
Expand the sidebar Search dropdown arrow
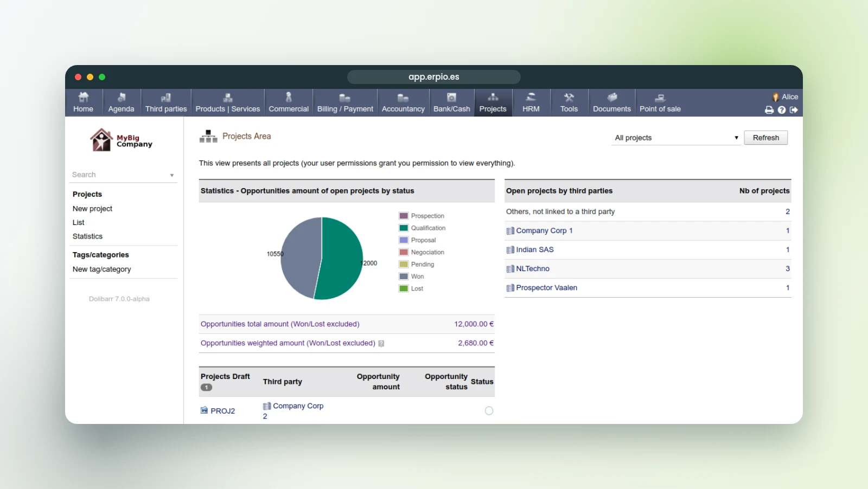tap(172, 175)
